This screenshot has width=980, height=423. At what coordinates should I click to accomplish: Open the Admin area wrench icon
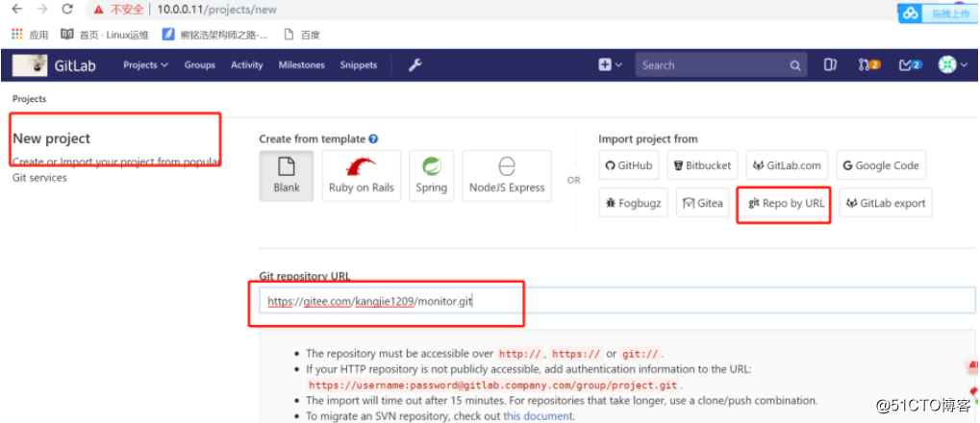coord(415,65)
